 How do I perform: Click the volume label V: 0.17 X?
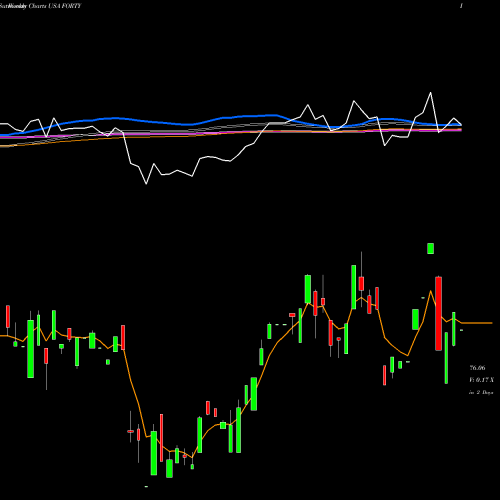click(x=481, y=380)
